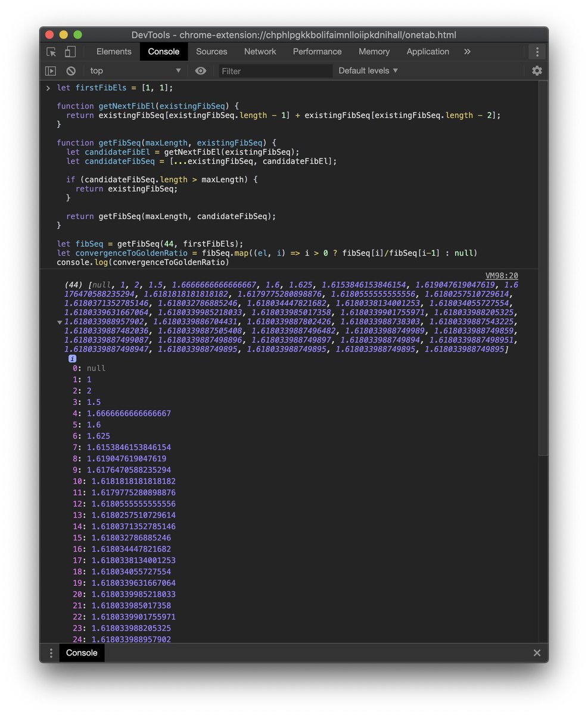This screenshot has width=588, height=715.
Task: Click entry 10: 1.6181818181818182
Action: tap(124, 481)
